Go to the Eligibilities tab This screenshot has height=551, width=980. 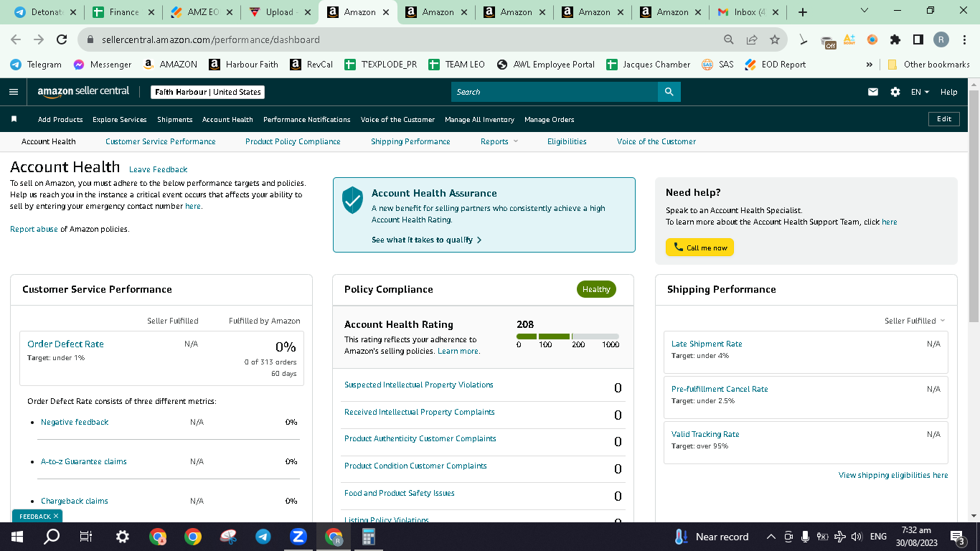[x=567, y=141]
